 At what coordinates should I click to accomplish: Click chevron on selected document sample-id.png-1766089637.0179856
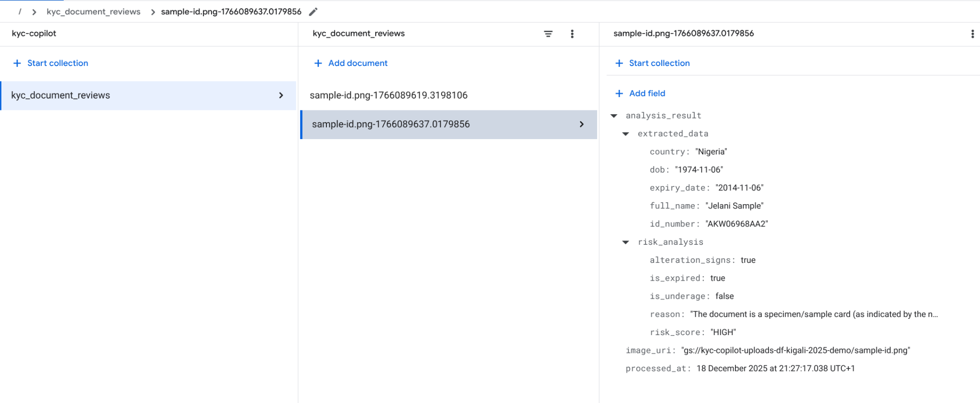pyautogui.click(x=581, y=124)
